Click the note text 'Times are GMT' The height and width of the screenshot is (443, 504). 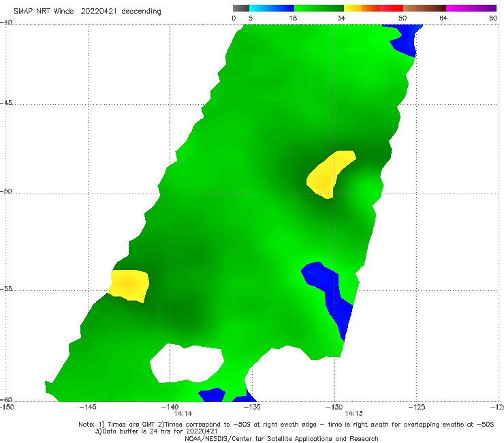131,425
